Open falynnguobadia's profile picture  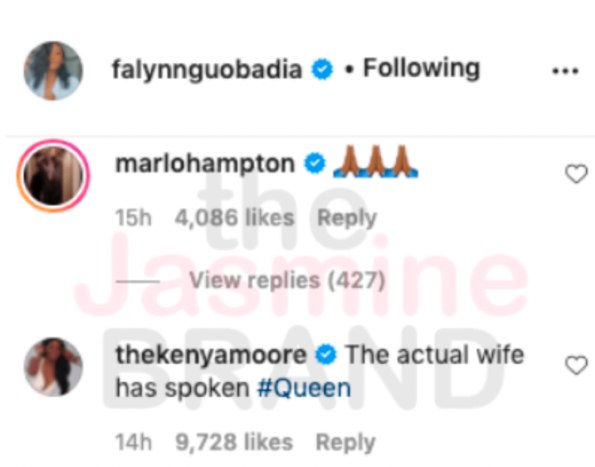tap(53, 71)
